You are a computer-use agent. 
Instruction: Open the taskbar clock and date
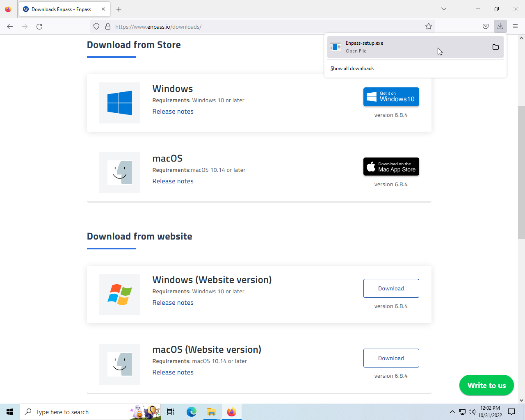pos(490,412)
